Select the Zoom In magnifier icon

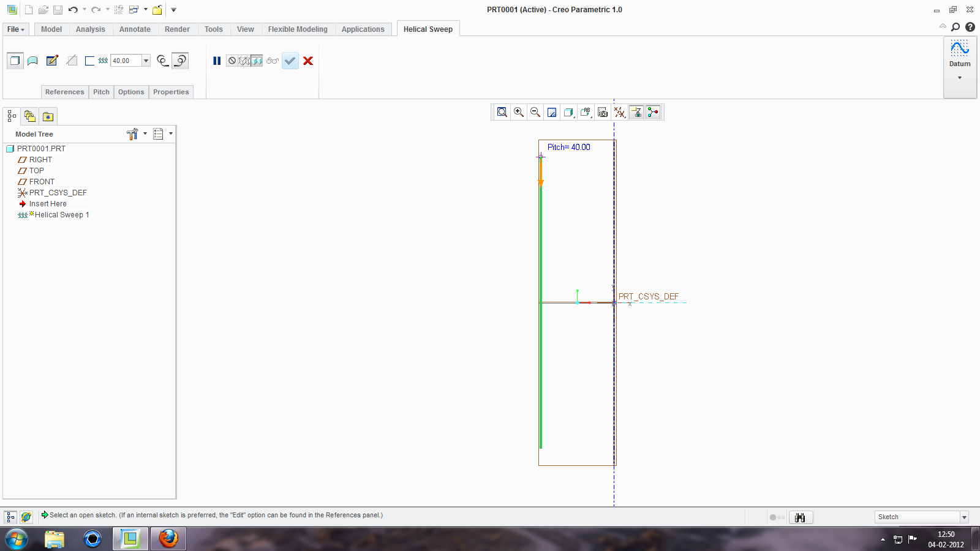coord(519,112)
